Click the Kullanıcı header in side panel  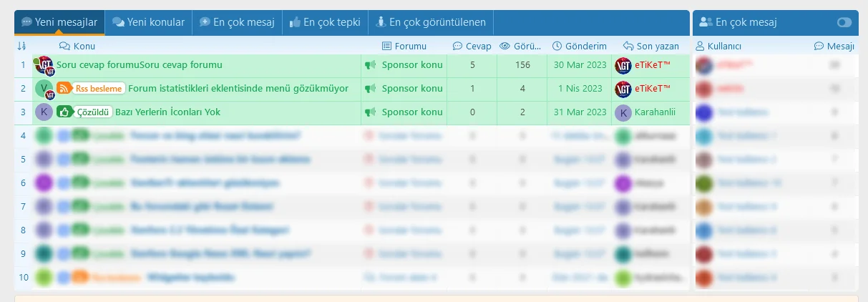[718, 46]
